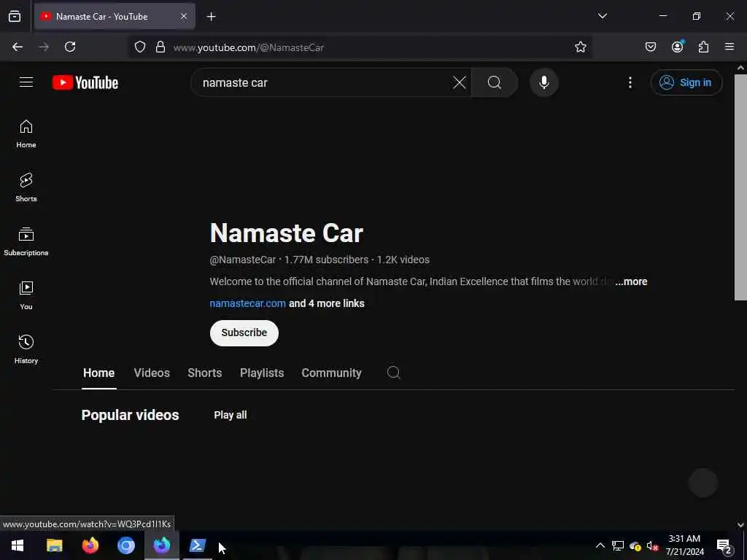
Task: Click the scroll-down arrow of the page scrollbar
Action: click(x=740, y=525)
